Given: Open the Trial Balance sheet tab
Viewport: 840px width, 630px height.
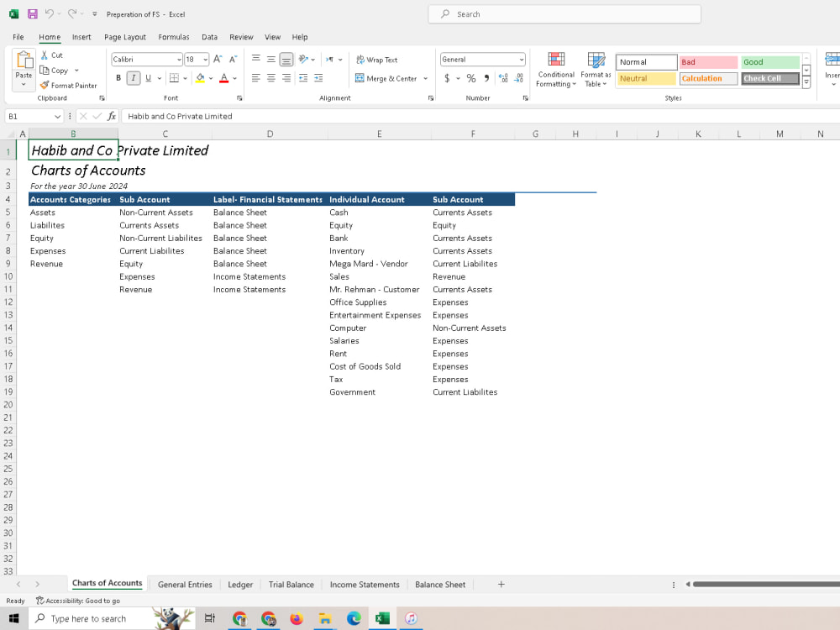Looking at the screenshot, I should pos(291,585).
